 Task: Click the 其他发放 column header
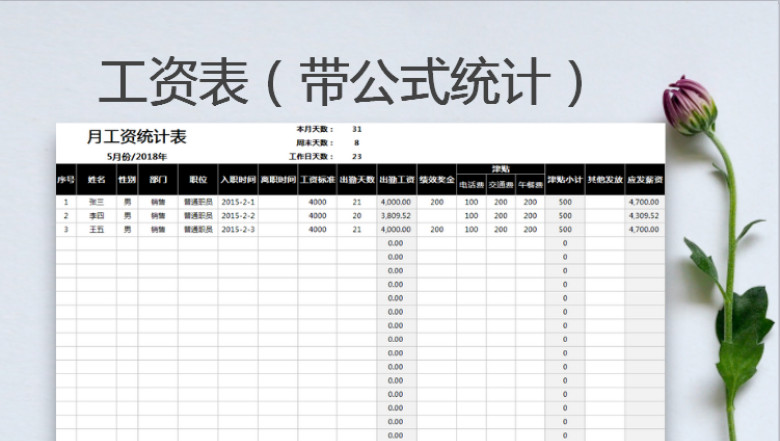coord(604,179)
